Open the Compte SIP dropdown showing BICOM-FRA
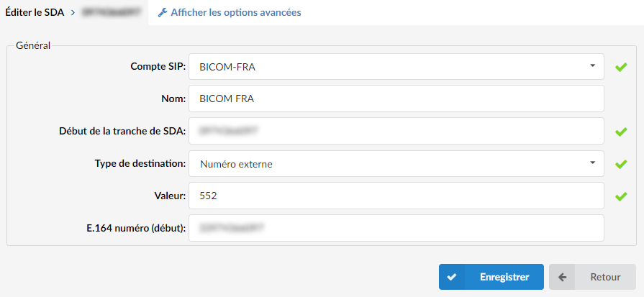 click(396, 66)
